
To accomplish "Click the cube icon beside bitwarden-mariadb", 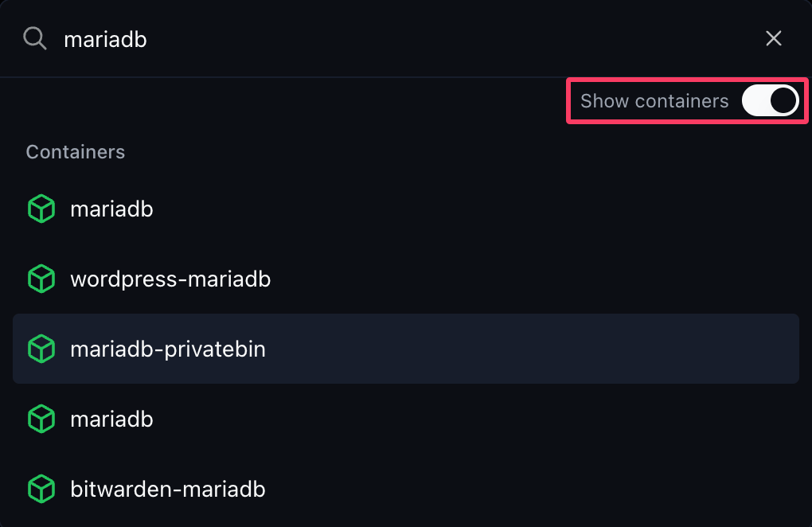I will coord(41,490).
